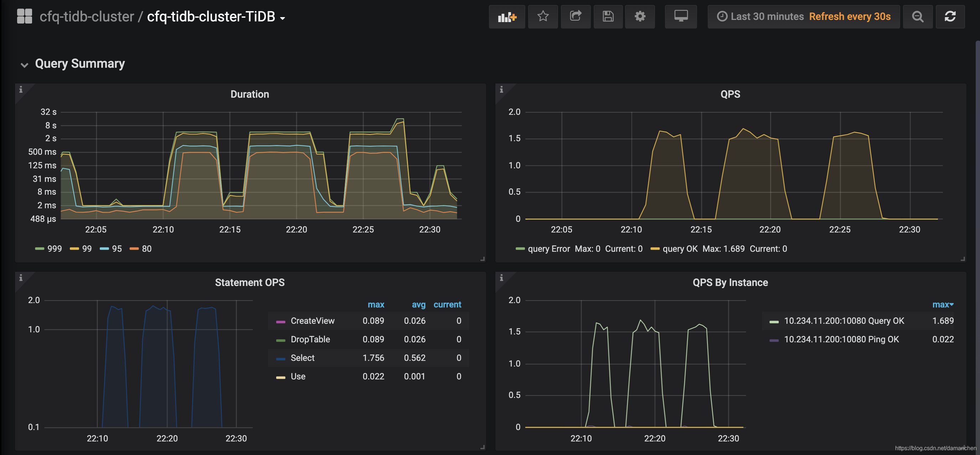Image resolution: width=980 pixels, height=455 pixels.
Task: Cycle view mode with monitor icon
Action: 681,16
